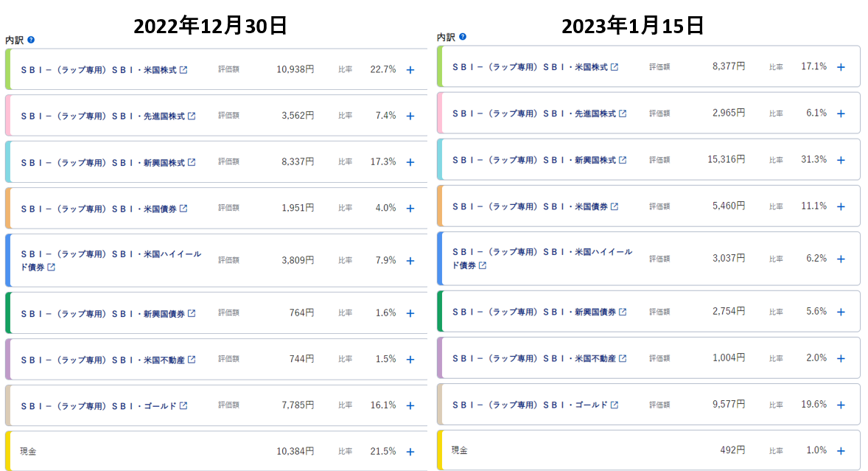Open external link icon for 先進国株式 in 2022 panel
Viewport: 868px width, 471px height.
click(x=192, y=116)
